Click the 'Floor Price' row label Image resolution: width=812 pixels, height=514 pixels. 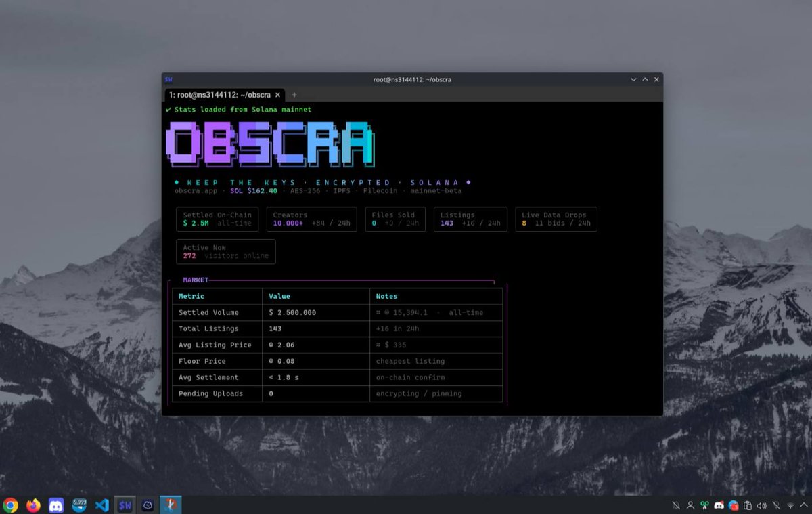click(202, 361)
